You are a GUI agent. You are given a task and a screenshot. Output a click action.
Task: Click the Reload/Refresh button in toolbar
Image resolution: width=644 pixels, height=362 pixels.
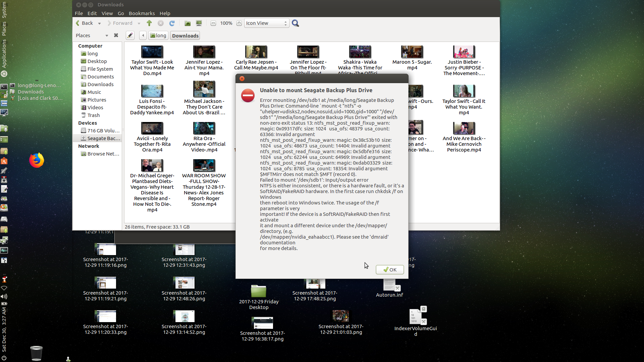[172, 23]
